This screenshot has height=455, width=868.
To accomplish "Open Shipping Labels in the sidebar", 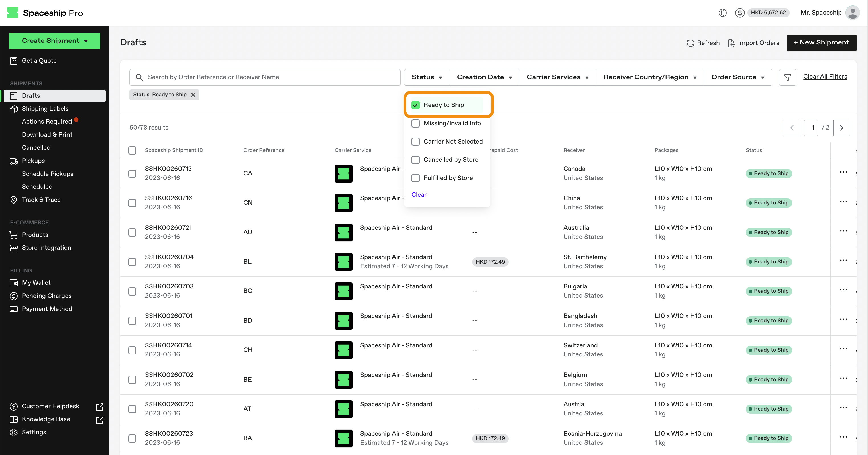I will click(x=45, y=108).
